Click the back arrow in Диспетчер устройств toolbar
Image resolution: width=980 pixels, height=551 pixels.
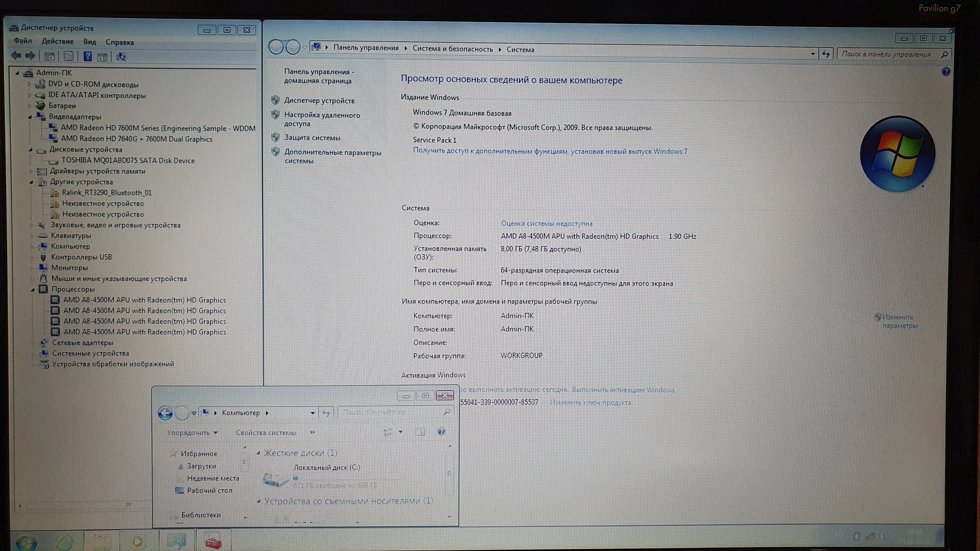[x=16, y=56]
